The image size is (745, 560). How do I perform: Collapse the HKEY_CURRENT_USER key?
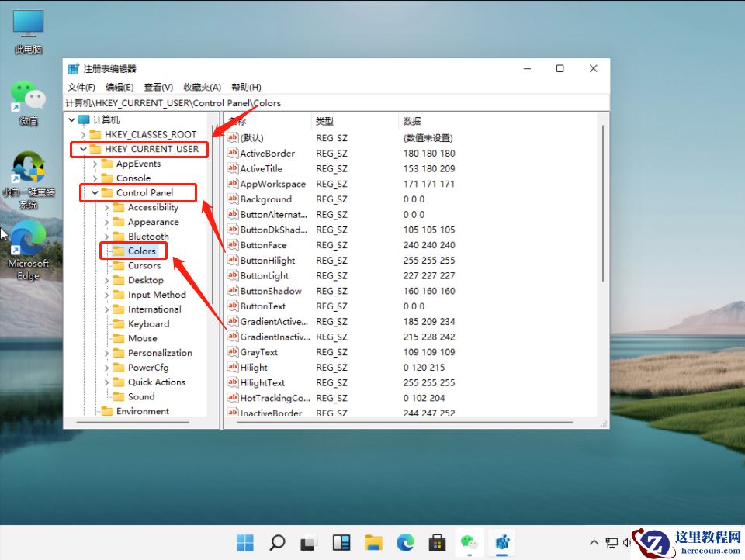pyautogui.click(x=84, y=149)
